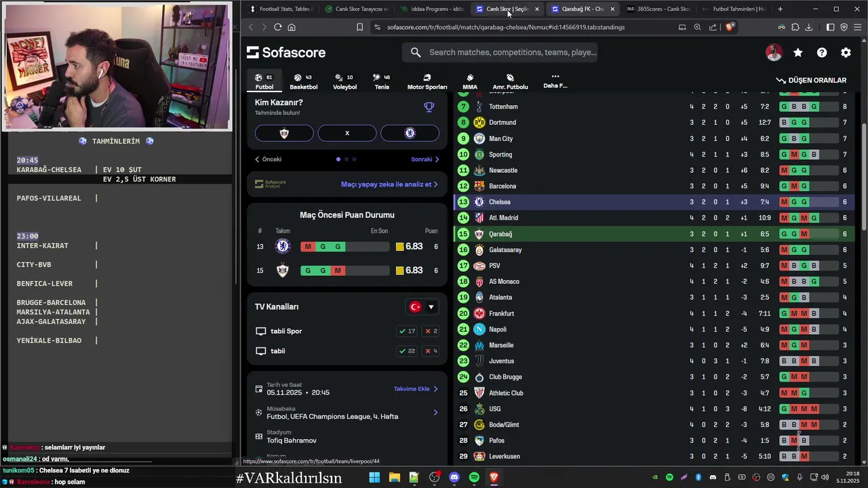Click the address bar URL
This screenshot has width=868, height=488.
(506, 27)
